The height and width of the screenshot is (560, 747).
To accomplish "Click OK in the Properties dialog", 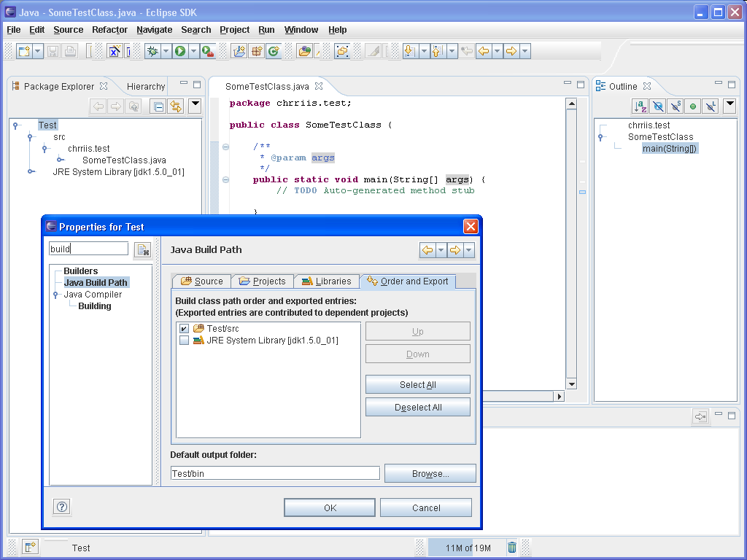I will [330, 508].
